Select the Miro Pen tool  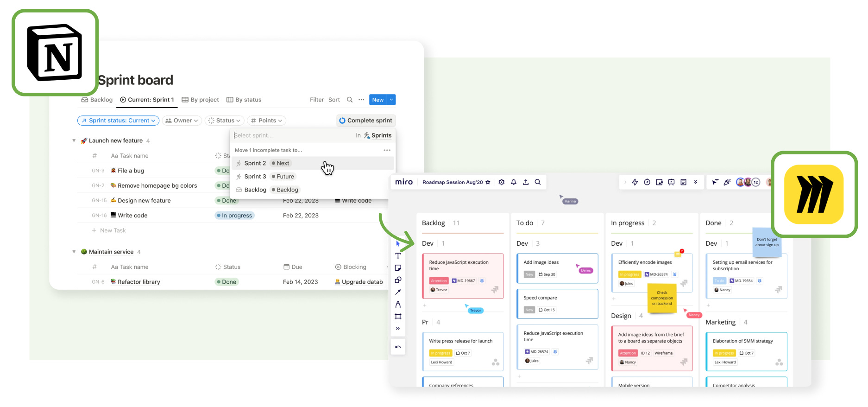click(398, 304)
